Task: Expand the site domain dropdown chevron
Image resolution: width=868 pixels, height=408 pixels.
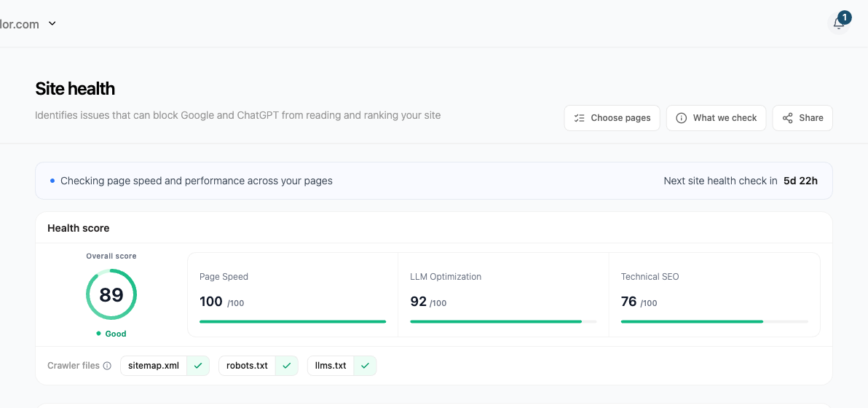Action: tap(52, 24)
